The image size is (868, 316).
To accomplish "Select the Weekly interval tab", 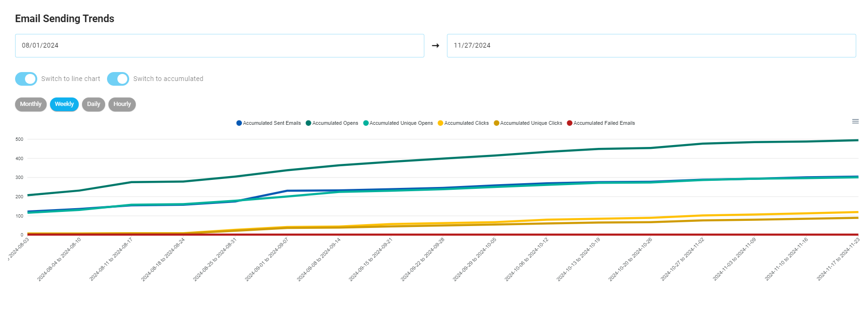I will tap(64, 104).
